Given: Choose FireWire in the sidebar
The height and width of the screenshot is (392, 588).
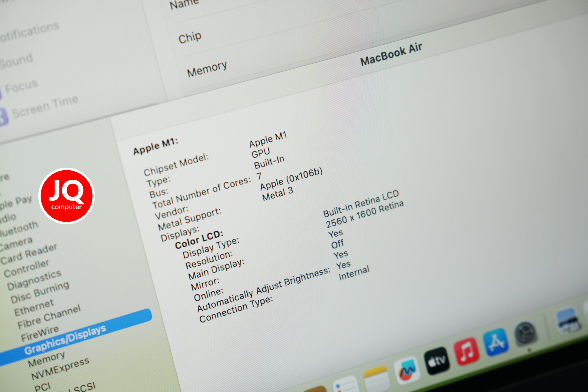Looking at the screenshot, I should point(40,334).
